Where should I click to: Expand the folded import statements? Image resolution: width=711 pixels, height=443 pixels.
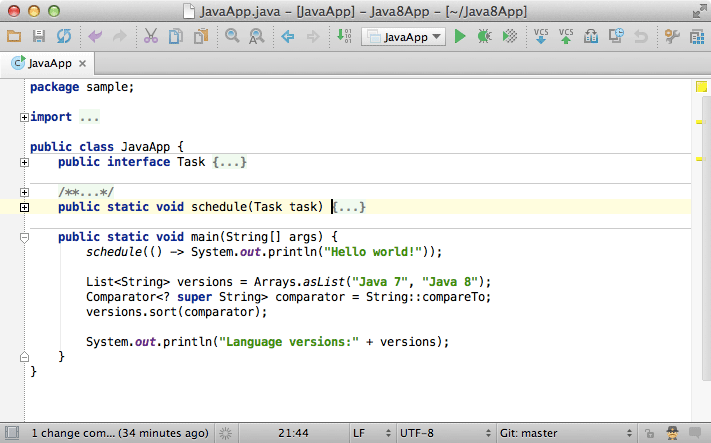[24, 117]
